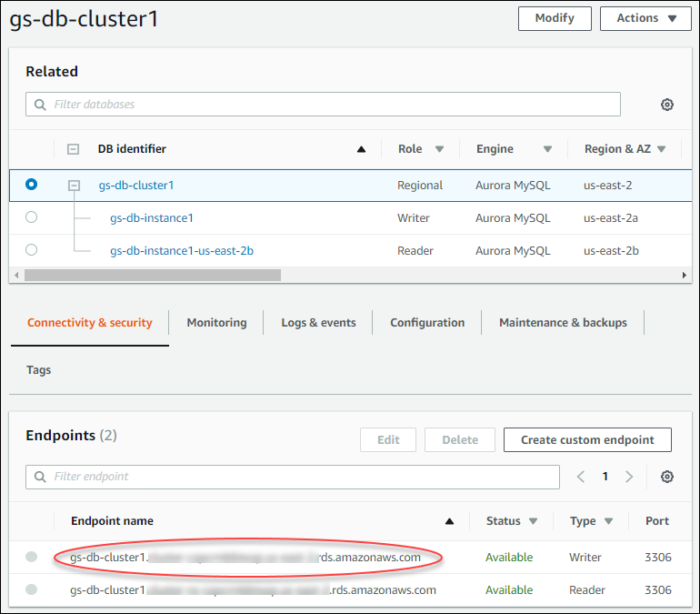Sort Endpoint name column arrow
This screenshot has width=700, height=614.
pos(449,521)
